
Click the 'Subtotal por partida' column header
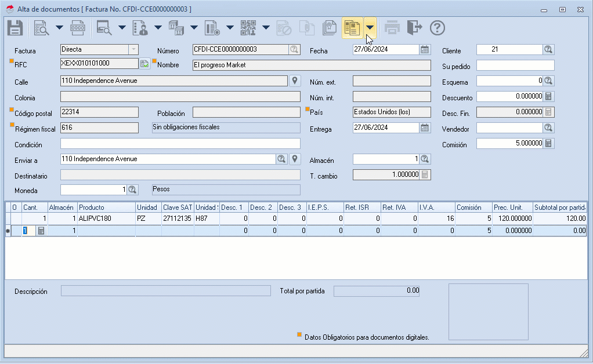point(559,207)
